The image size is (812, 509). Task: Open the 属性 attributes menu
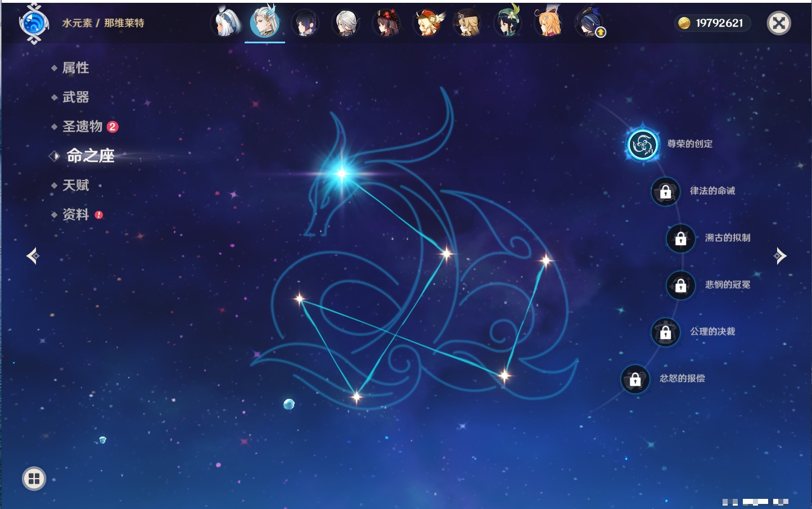75,68
